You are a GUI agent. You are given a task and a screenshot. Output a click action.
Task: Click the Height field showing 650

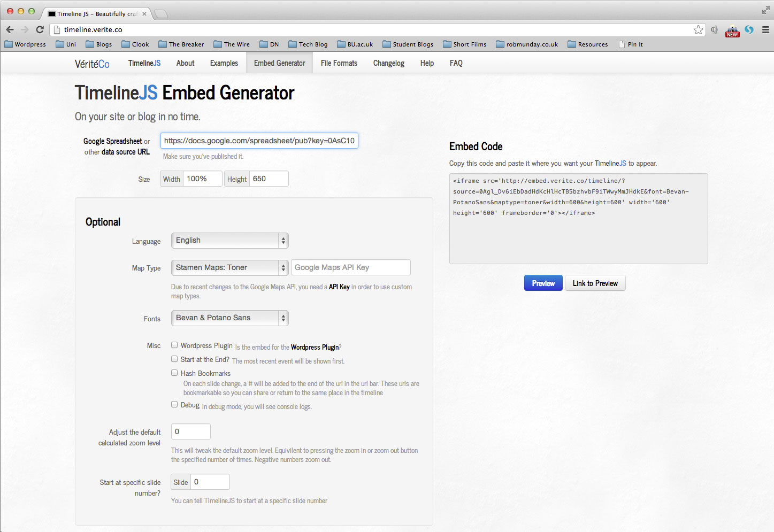[269, 179]
